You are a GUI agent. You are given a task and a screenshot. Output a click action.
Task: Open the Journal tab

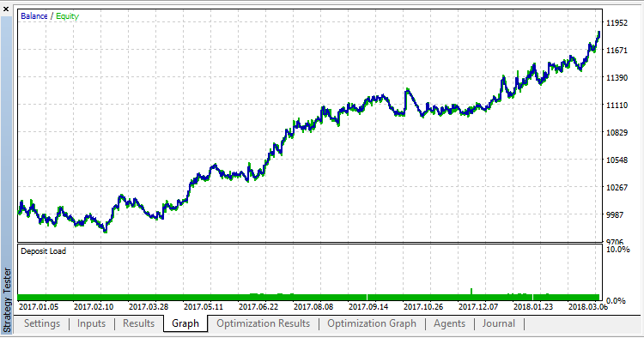pyautogui.click(x=499, y=323)
